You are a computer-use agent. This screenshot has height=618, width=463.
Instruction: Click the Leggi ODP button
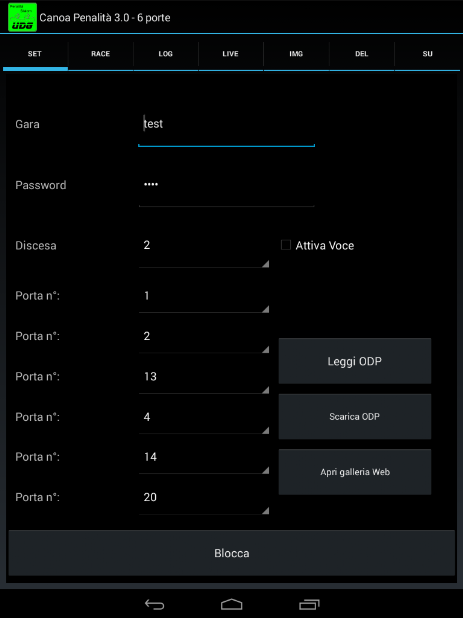355,361
